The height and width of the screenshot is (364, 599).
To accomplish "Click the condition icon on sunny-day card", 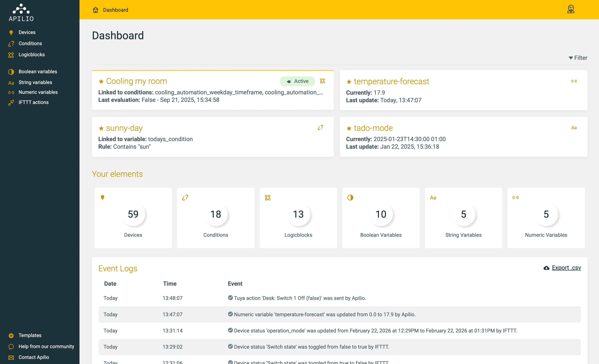I will (320, 127).
